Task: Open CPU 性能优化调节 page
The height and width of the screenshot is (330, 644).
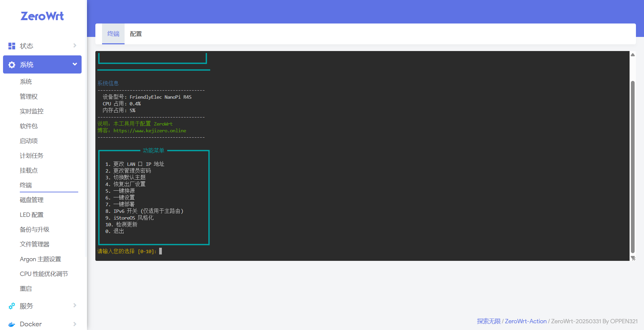Action: [44, 274]
